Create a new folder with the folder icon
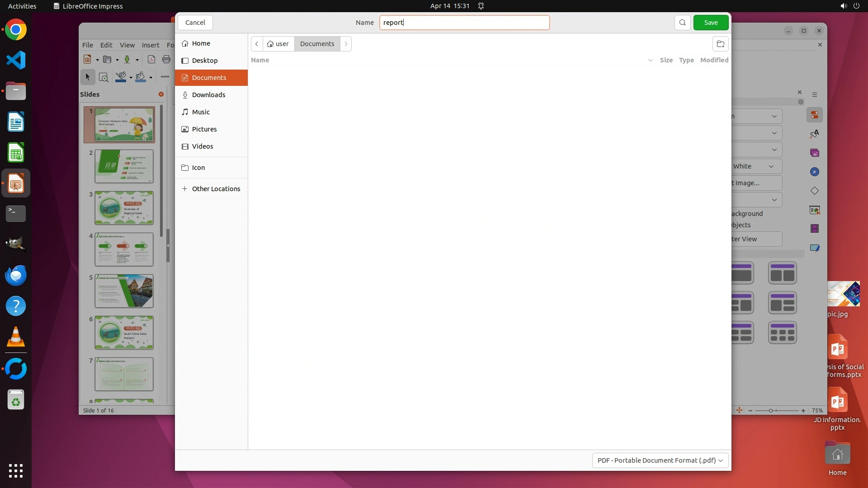 [x=720, y=44]
